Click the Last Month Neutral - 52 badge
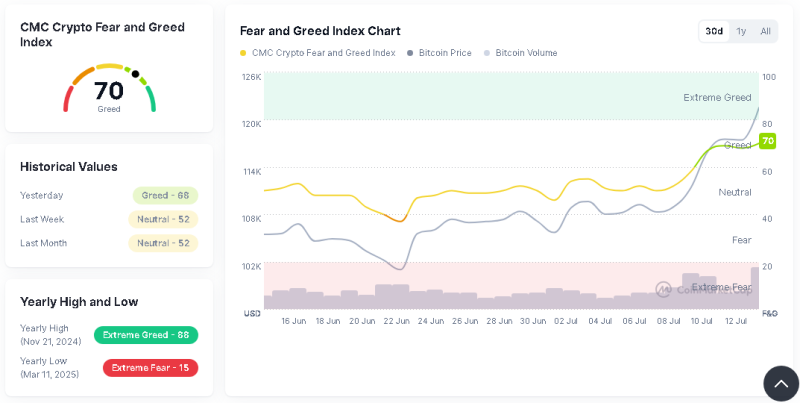 [x=163, y=243]
